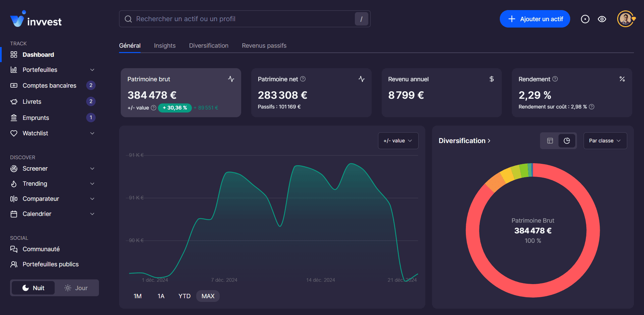Switch to Jour theme mode

click(76, 288)
